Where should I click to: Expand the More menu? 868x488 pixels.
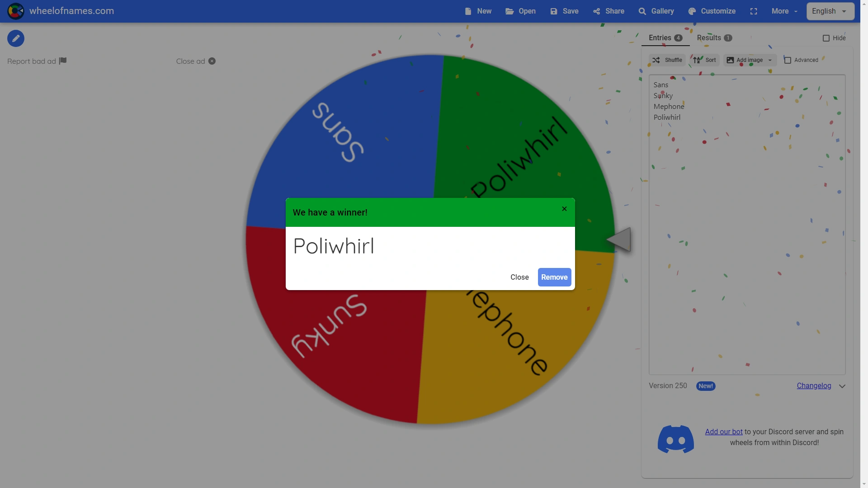pos(784,11)
